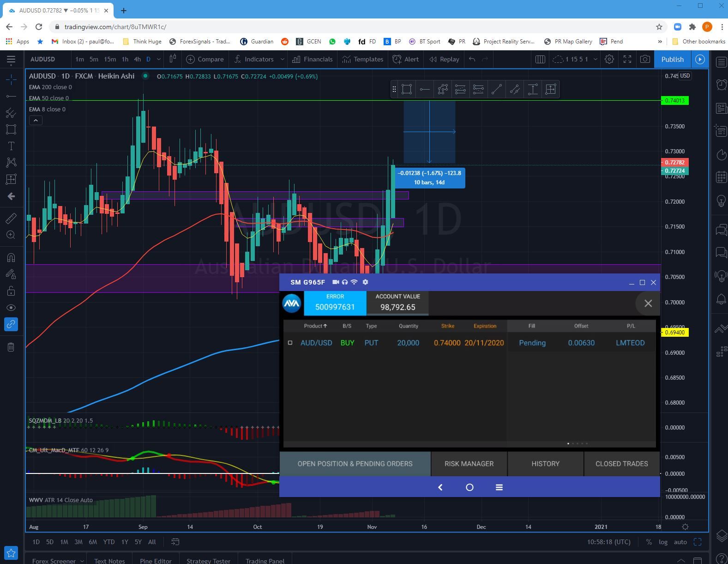
Task: Tap the Android back button
Action: (x=440, y=487)
